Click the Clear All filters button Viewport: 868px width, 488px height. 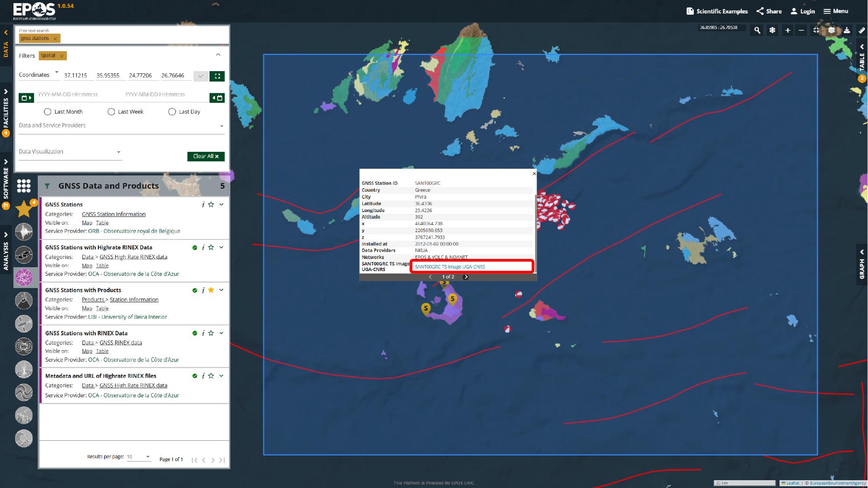(206, 156)
